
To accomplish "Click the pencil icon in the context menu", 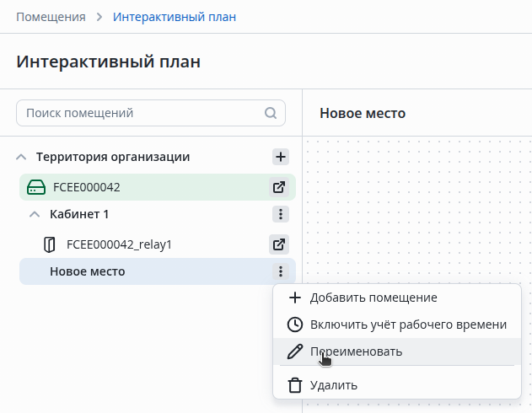I will tap(294, 351).
